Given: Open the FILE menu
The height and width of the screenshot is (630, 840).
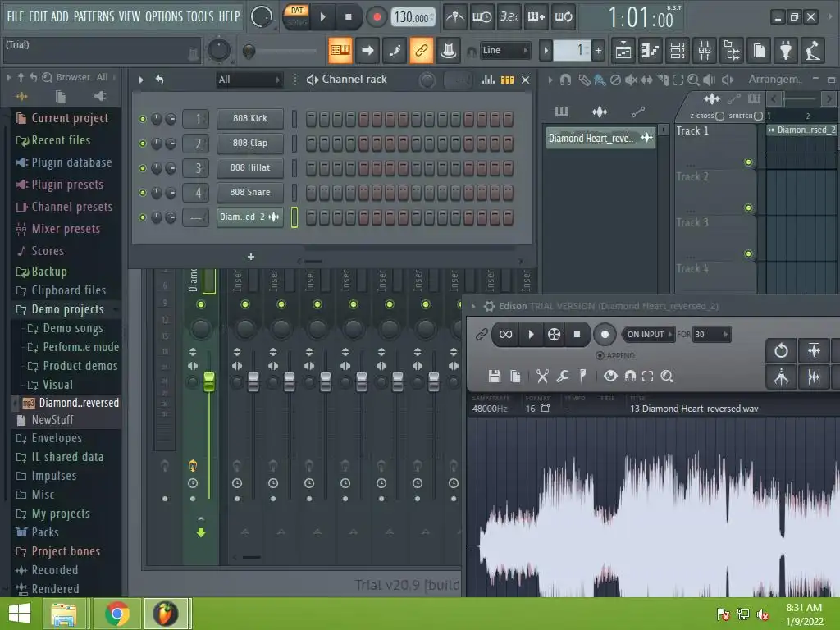Looking at the screenshot, I should point(16,16).
